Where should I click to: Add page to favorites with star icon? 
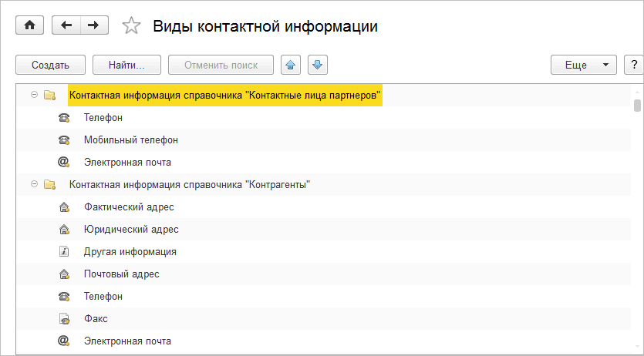point(132,26)
